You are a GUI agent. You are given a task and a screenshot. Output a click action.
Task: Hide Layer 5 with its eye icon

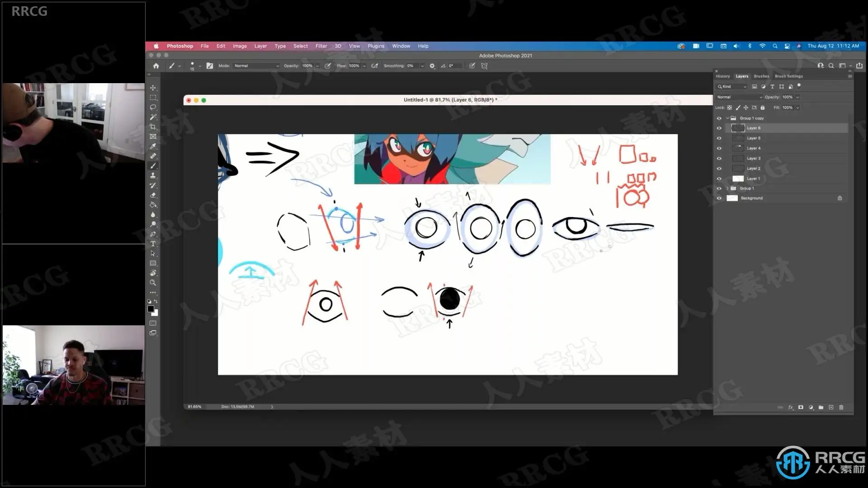[719, 138]
